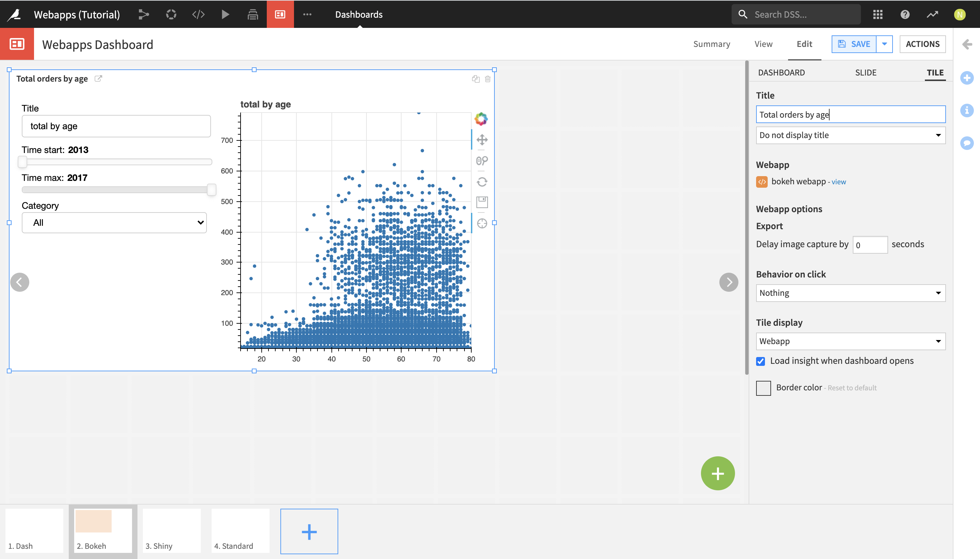Click Reset to default border color link
The width and height of the screenshot is (980, 559).
click(852, 388)
